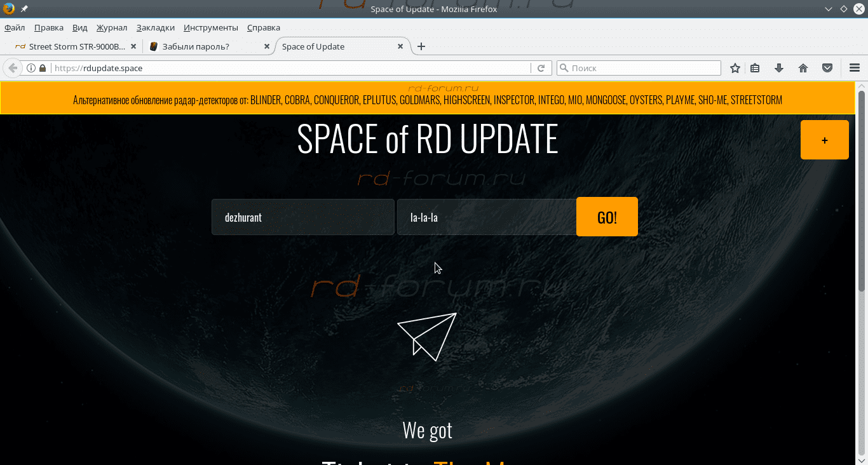Close the Забыли пароль? tab
The width and height of the screenshot is (868, 465).
pos(267,46)
